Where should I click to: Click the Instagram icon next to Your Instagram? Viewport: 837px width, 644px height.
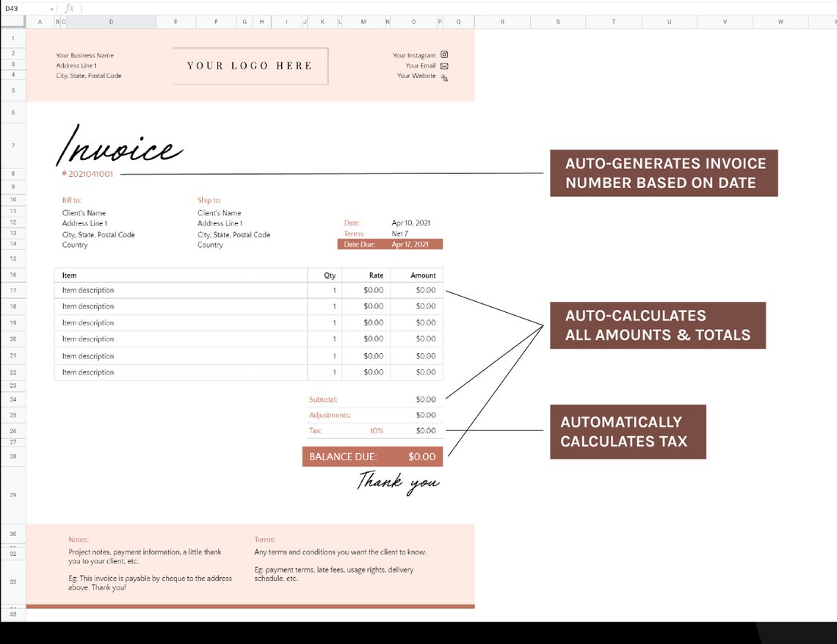click(446, 54)
